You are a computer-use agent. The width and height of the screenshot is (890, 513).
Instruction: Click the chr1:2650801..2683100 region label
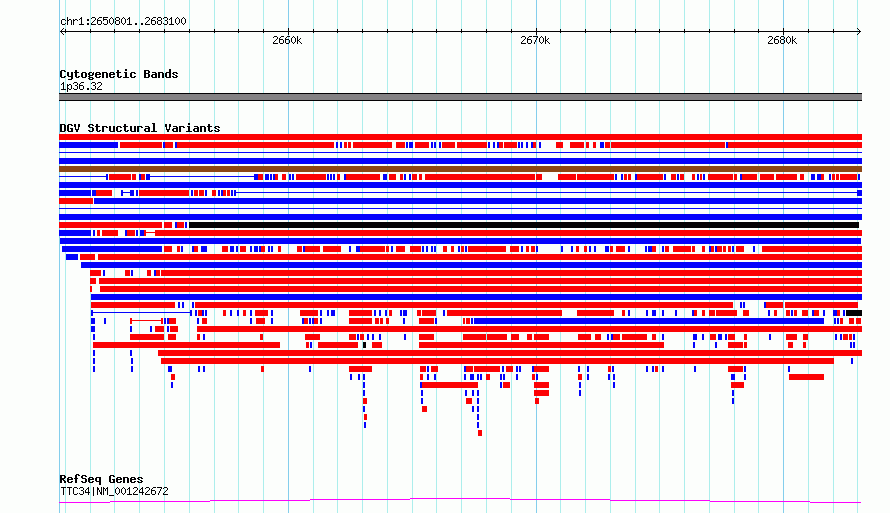tap(123, 21)
